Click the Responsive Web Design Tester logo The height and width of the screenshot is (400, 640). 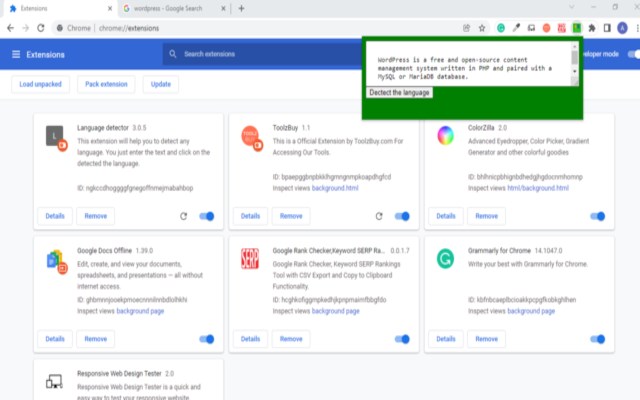[x=54, y=382]
